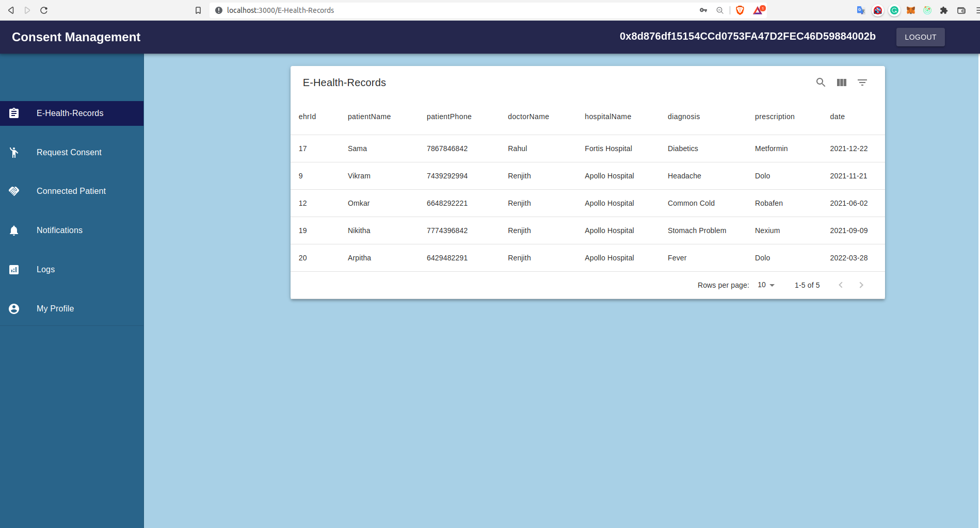980x528 pixels.
Task: Open Brave Rewards triangle icon
Action: (x=759, y=10)
